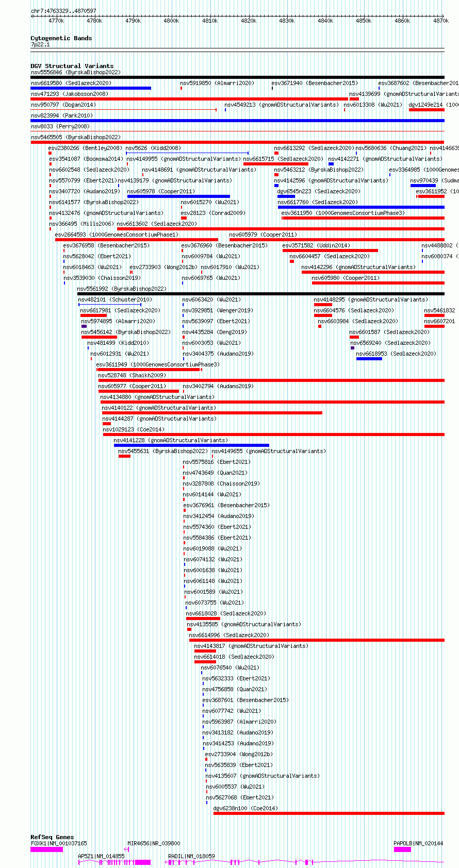Viewport: 459px width, 868px height.
Task: Open nsv6569240 (Sedlazeck2020) label
Action: [x=390, y=343]
